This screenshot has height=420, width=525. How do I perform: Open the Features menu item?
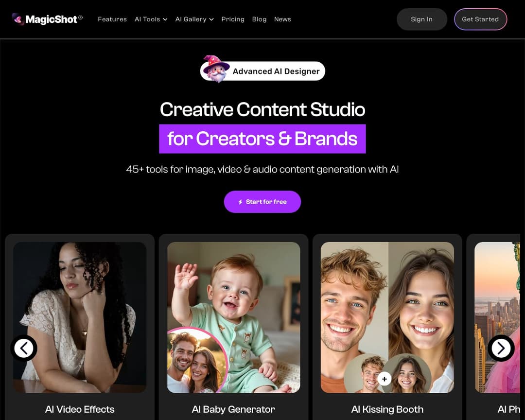point(112,19)
